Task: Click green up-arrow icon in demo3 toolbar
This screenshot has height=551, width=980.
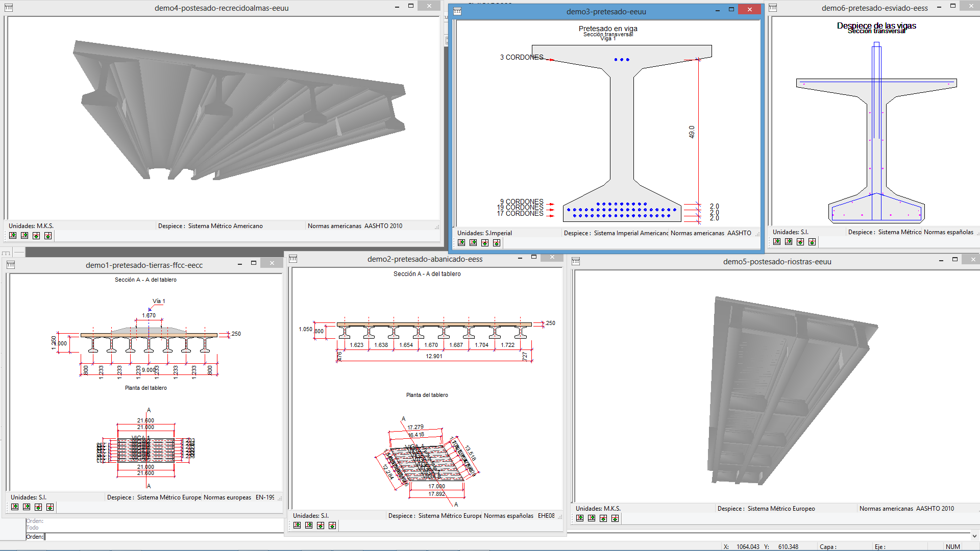Action: [x=497, y=243]
